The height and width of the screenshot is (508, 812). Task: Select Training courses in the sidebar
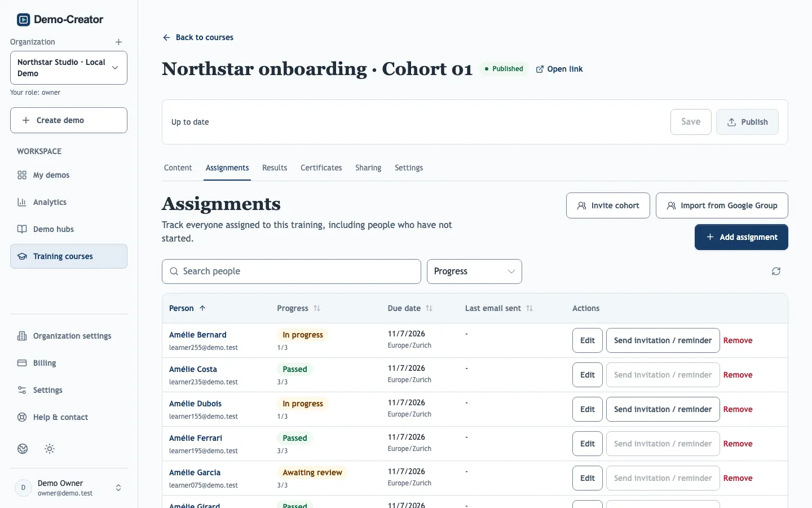[69, 256]
